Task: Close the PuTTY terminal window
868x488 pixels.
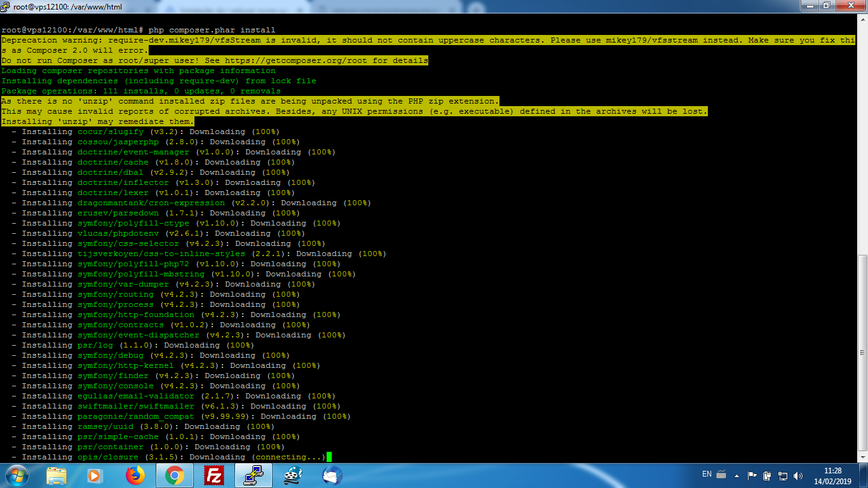Action: pyautogui.click(x=850, y=6)
